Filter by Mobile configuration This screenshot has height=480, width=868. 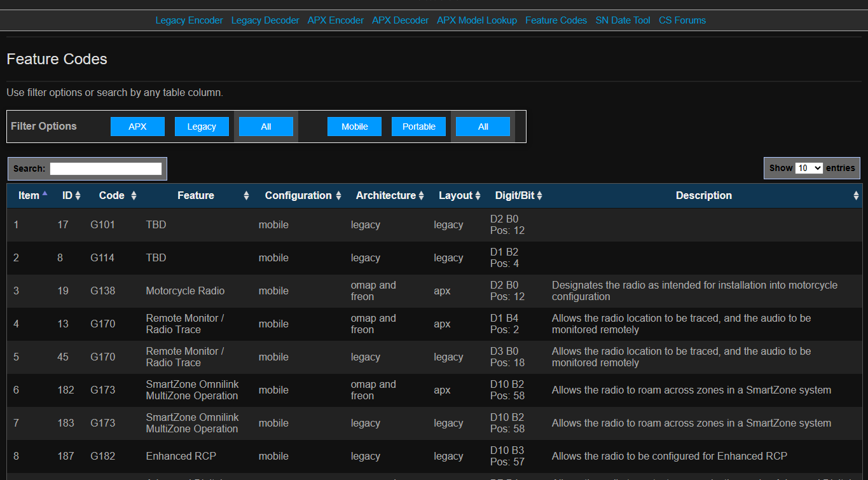pyautogui.click(x=354, y=127)
